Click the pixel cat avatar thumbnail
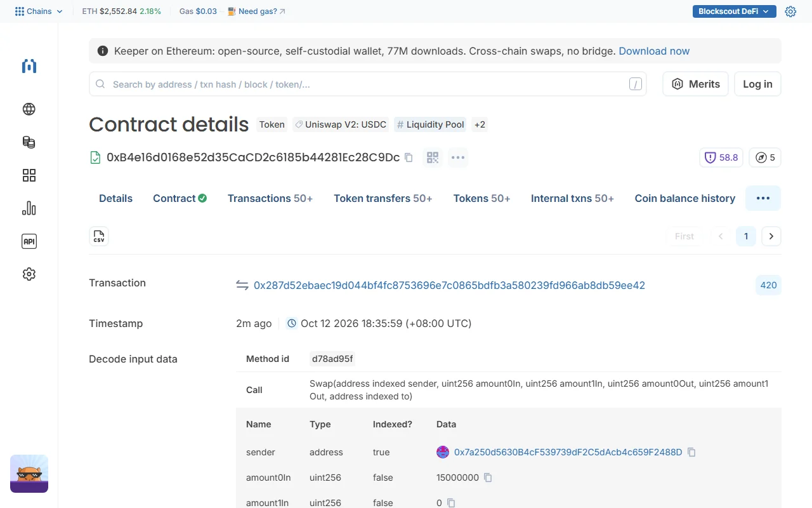Screen dimensions: 812x508 tap(29, 474)
